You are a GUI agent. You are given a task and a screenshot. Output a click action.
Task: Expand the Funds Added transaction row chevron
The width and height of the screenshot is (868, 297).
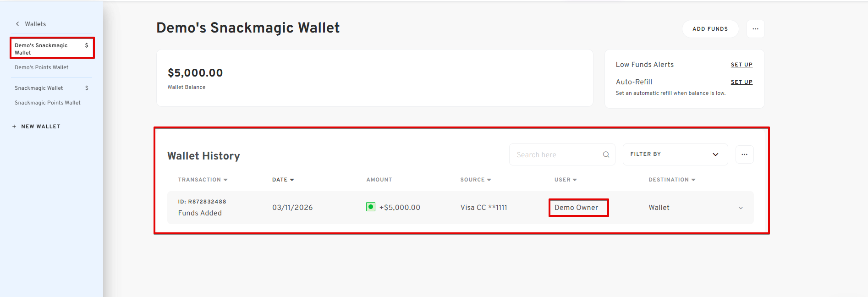741,208
